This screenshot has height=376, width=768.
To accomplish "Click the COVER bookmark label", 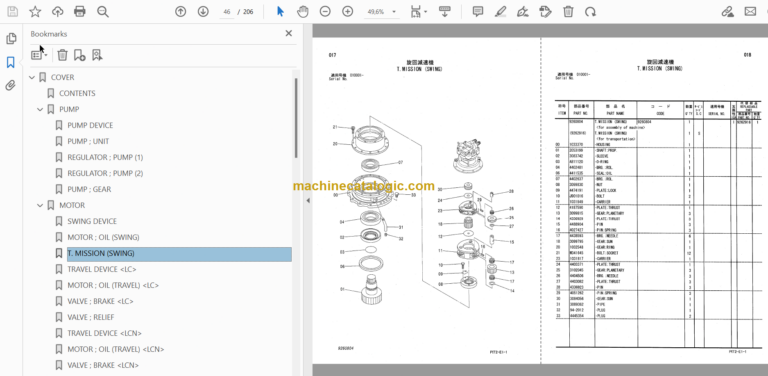I will click(x=63, y=77).
